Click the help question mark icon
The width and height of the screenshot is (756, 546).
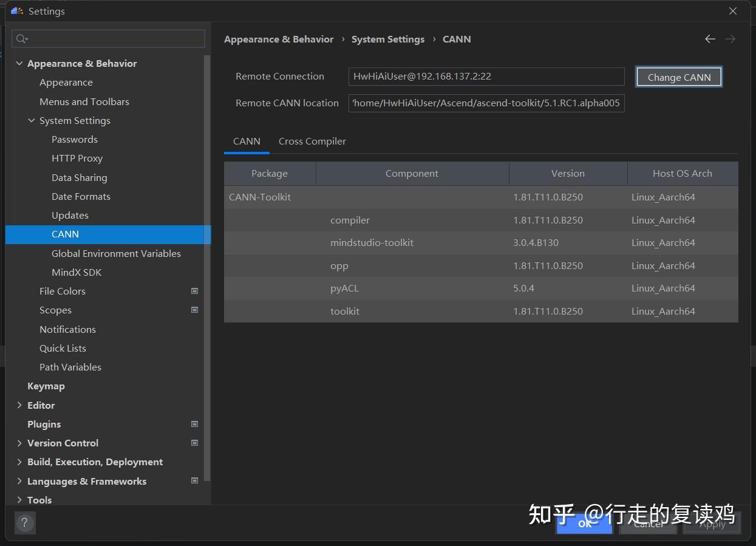pos(25,522)
